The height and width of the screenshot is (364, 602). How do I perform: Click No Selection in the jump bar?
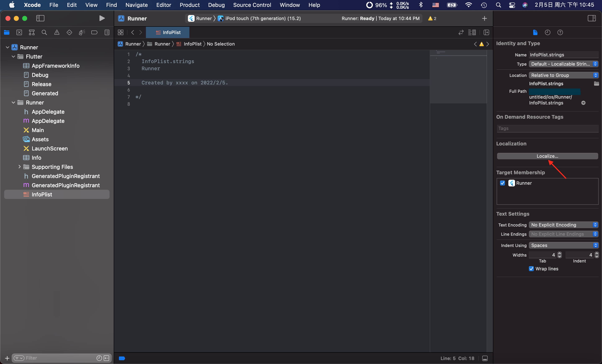[x=221, y=44]
